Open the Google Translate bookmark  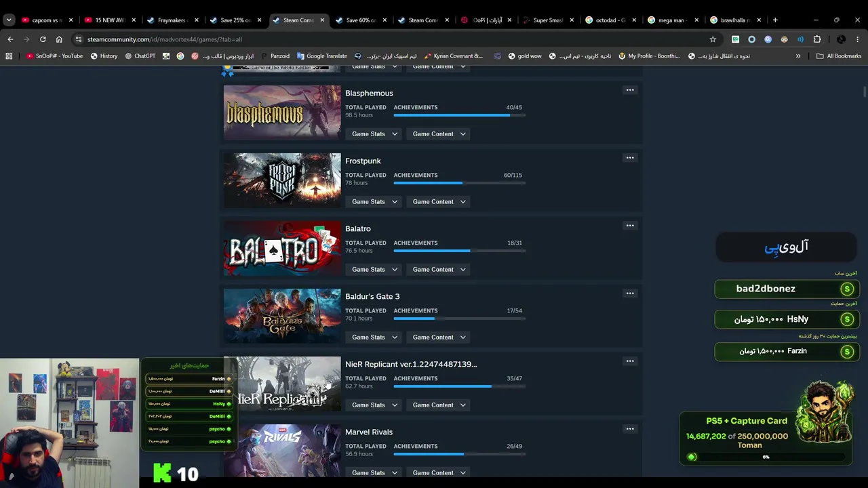pos(321,56)
